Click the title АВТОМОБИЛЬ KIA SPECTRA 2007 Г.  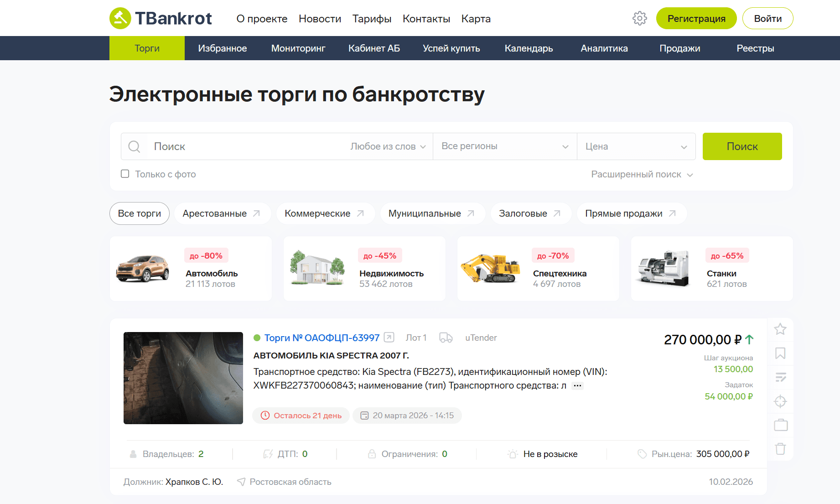point(331,355)
